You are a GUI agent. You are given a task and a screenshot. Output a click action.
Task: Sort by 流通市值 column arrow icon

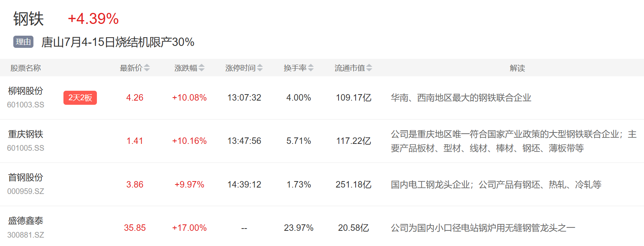pyautogui.click(x=369, y=68)
